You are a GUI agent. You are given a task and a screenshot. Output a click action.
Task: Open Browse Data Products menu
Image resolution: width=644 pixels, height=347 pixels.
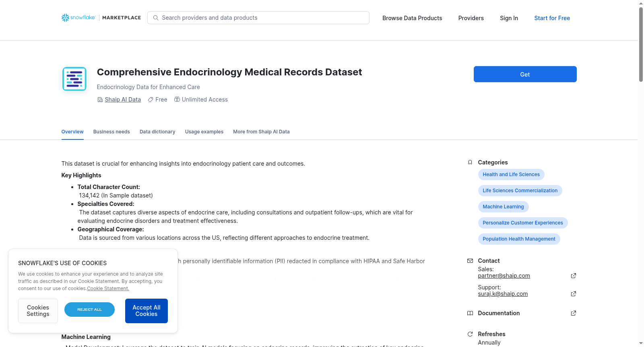point(412,18)
